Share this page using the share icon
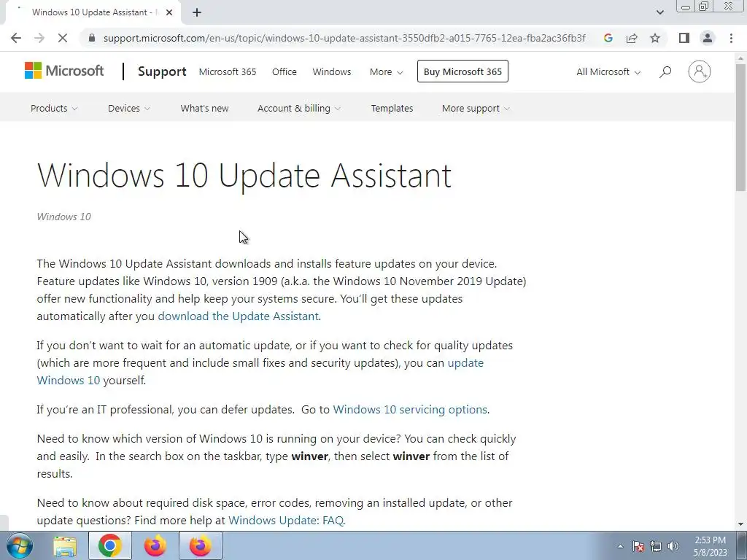The width and height of the screenshot is (747, 560). pyautogui.click(x=632, y=38)
